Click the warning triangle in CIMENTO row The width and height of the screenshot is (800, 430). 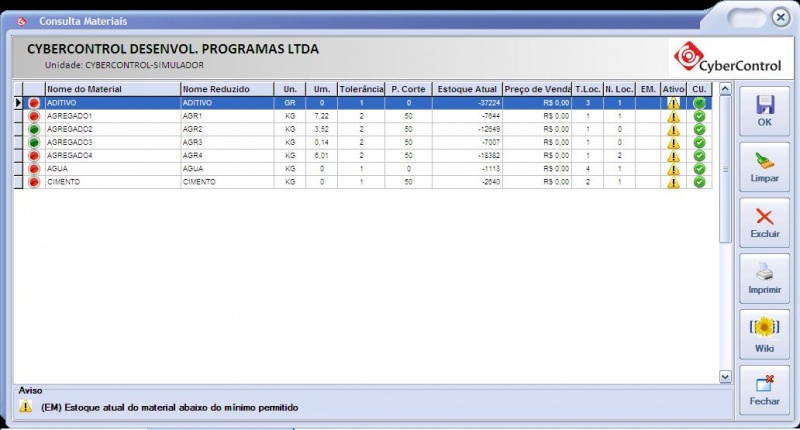click(x=673, y=182)
